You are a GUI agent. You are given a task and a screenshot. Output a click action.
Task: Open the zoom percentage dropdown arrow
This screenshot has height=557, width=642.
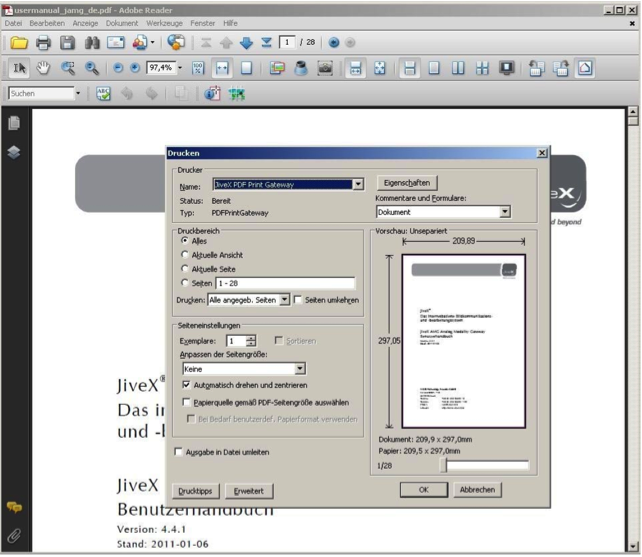tap(180, 68)
